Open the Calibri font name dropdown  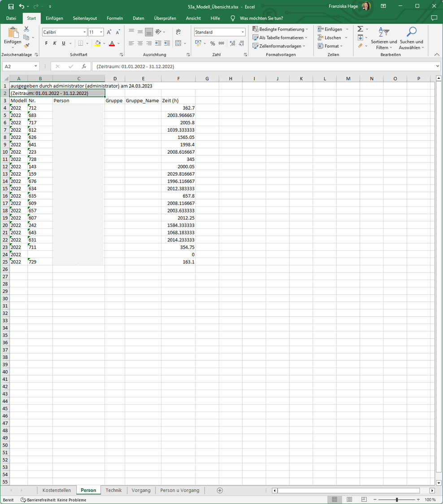click(x=84, y=32)
